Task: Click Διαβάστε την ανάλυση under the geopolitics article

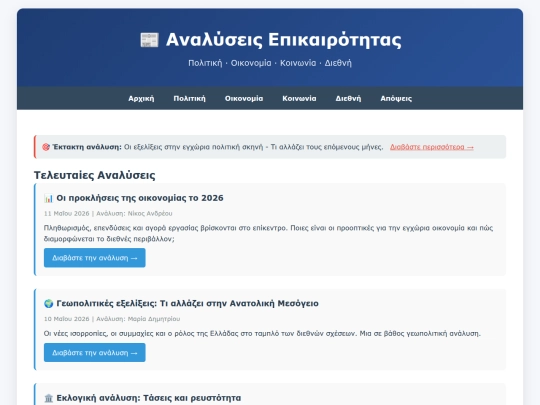Action: tap(95, 353)
